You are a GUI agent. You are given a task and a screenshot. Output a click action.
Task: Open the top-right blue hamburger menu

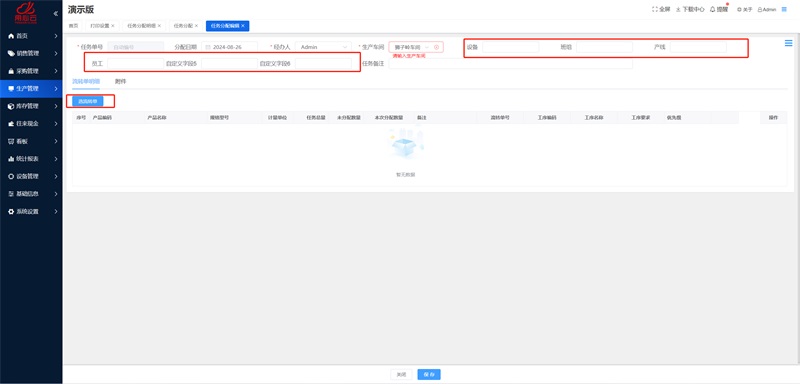coord(784,9)
